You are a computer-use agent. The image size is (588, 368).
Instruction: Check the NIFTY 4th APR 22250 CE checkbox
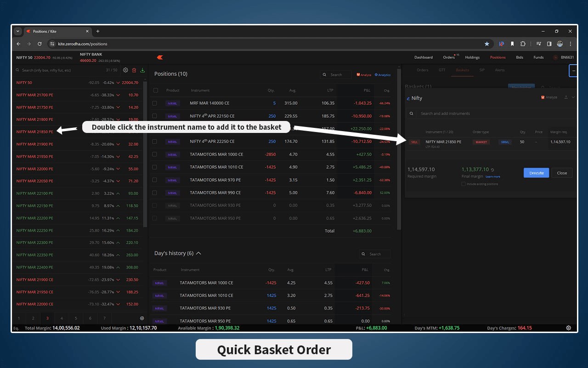click(x=155, y=141)
